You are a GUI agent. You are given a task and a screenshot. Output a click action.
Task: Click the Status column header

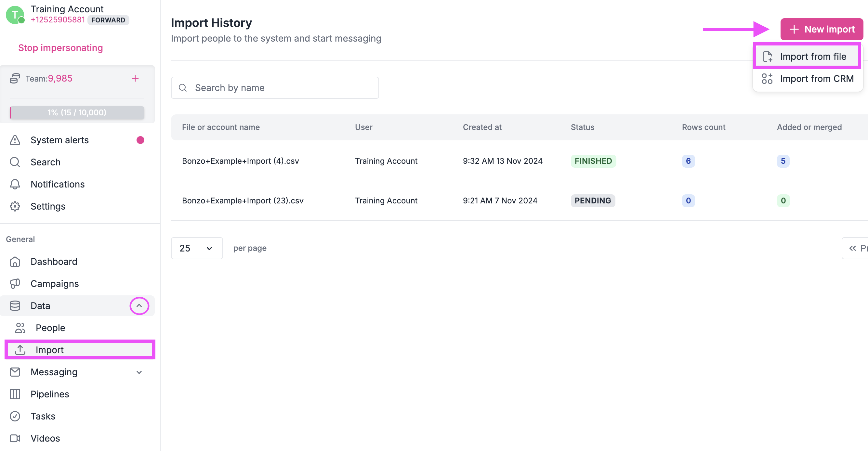coord(582,127)
